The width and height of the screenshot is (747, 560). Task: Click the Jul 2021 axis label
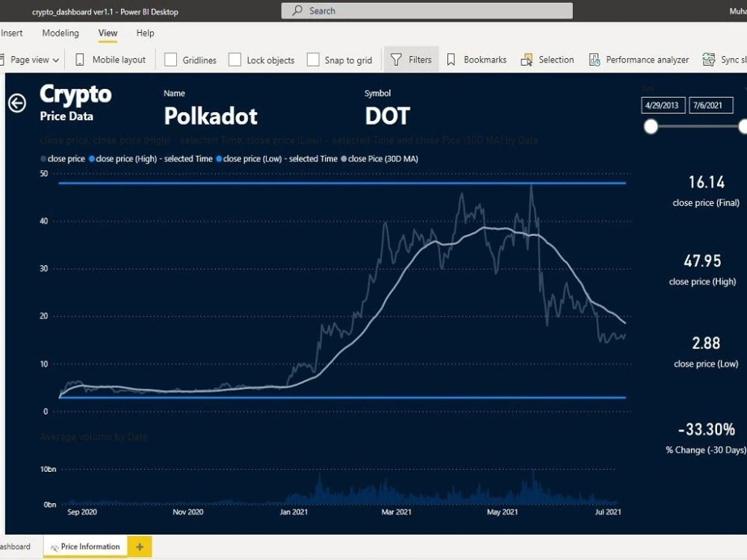(608, 512)
